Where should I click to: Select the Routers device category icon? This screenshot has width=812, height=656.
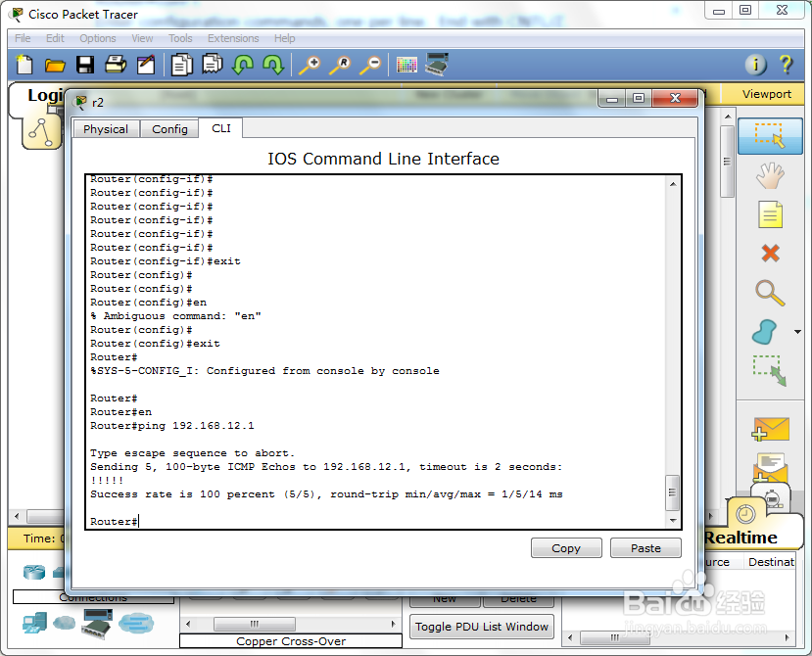[34, 572]
